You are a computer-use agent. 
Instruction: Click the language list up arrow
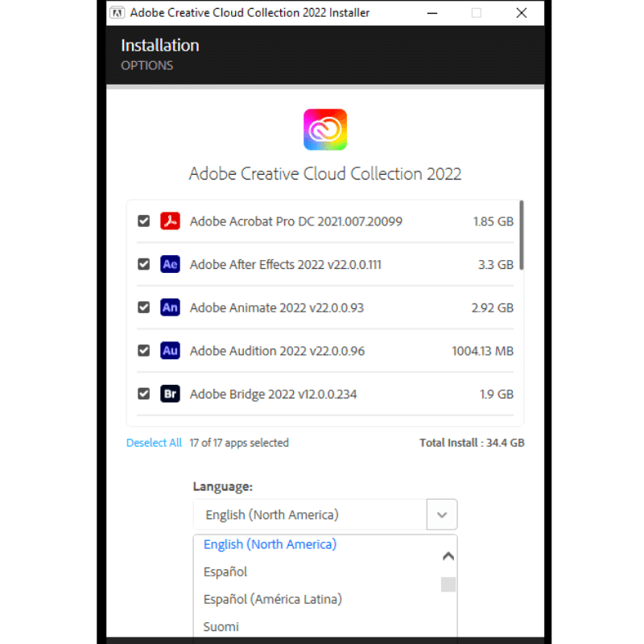[448, 556]
